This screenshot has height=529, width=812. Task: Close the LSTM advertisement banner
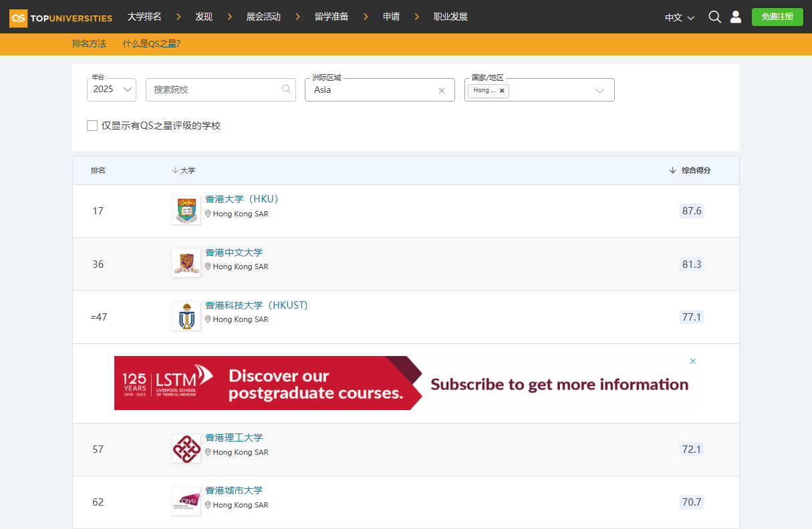point(693,361)
